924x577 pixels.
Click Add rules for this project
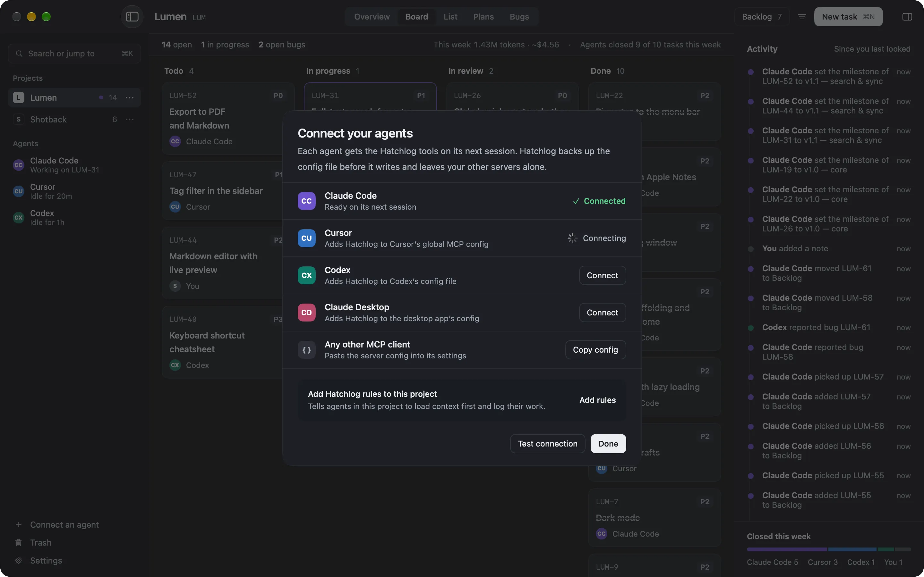[x=597, y=400]
